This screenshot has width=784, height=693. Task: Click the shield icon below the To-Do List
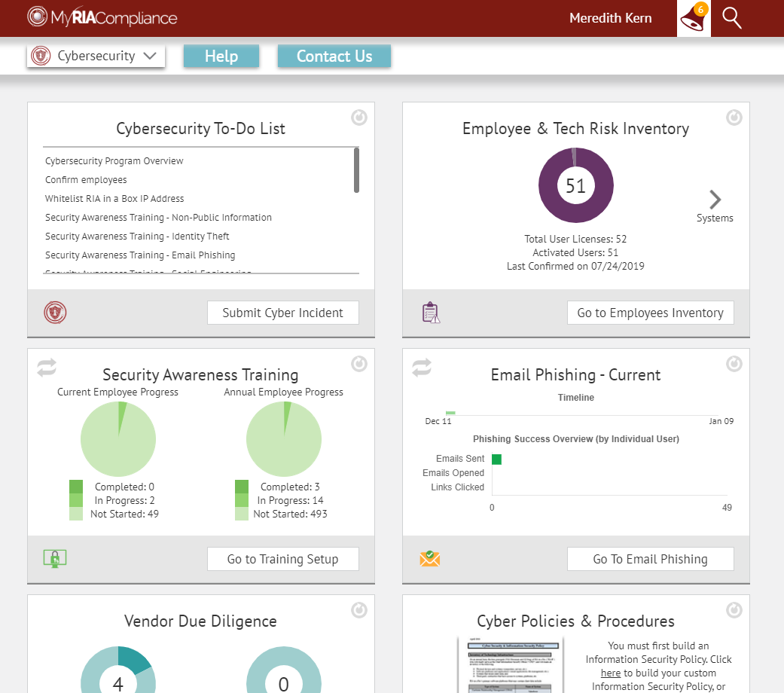55,312
